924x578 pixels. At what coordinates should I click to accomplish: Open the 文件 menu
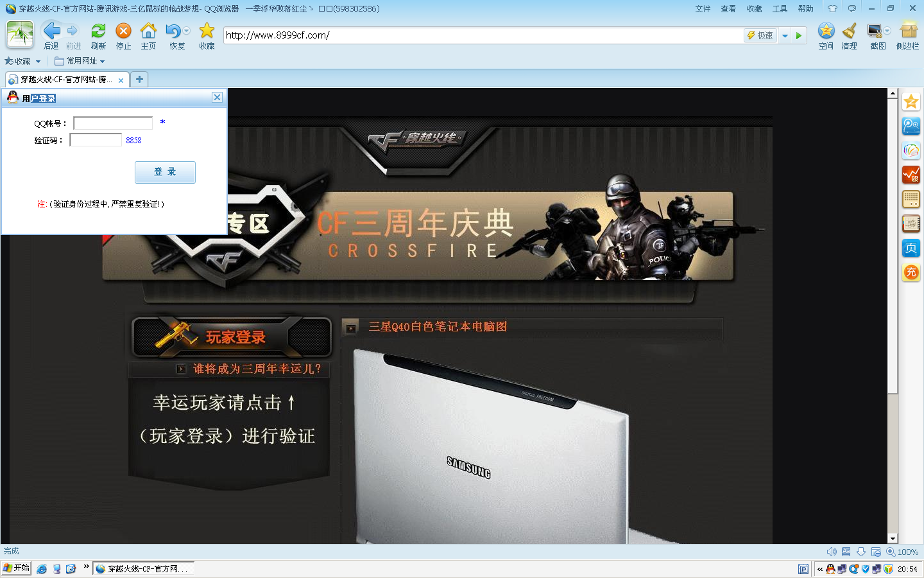pos(703,8)
